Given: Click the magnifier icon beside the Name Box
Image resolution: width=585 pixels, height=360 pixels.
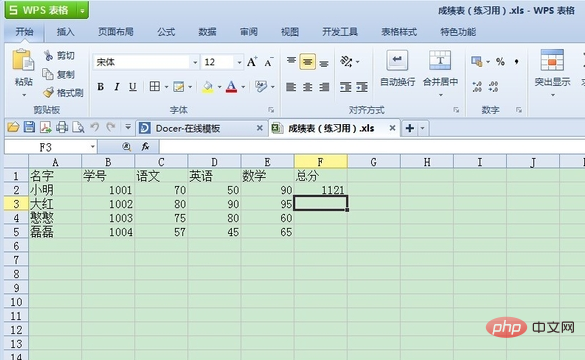Looking at the screenshot, I should tap(126, 147).
